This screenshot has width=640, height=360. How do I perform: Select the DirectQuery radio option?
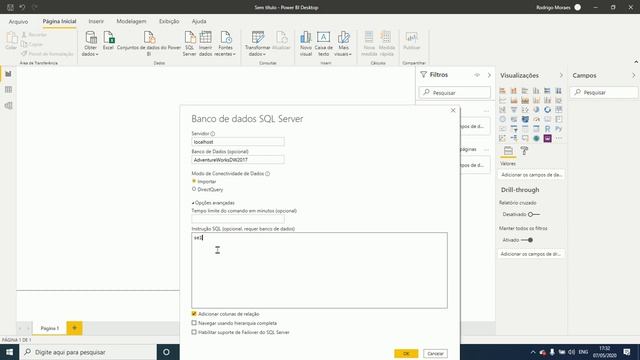[x=194, y=189]
